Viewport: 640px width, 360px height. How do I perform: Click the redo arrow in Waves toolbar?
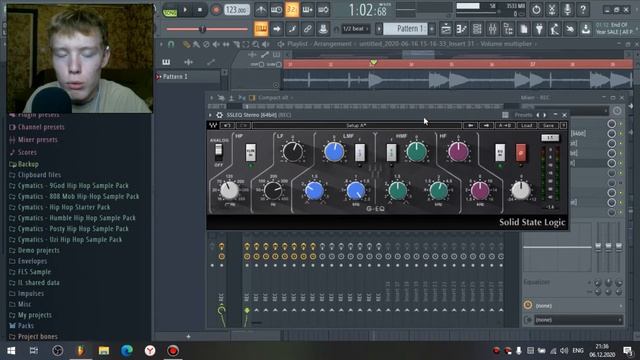[244, 125]
